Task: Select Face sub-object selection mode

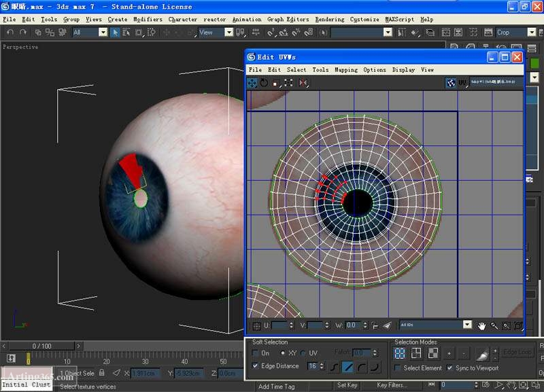Action: tap(432, 353)
